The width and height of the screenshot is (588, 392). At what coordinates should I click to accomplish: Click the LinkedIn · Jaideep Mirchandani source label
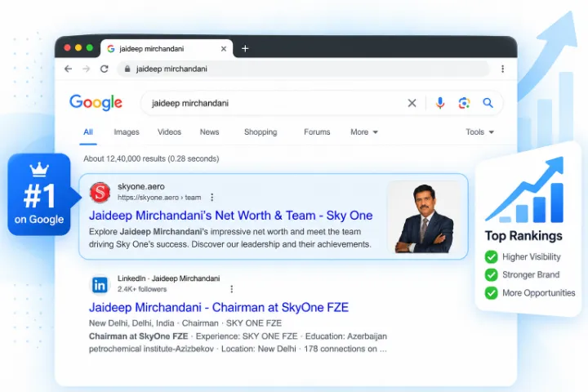pyautogui.click(x=169, y=278)
